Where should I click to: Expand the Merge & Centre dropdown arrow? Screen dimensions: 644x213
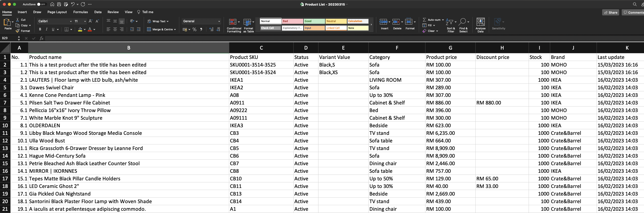[x=175, y=30]
